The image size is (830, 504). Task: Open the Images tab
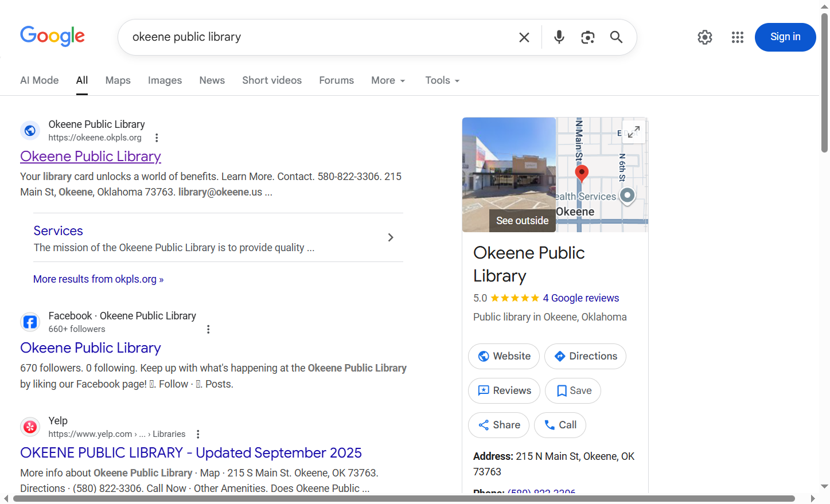[x=165, y=81]
